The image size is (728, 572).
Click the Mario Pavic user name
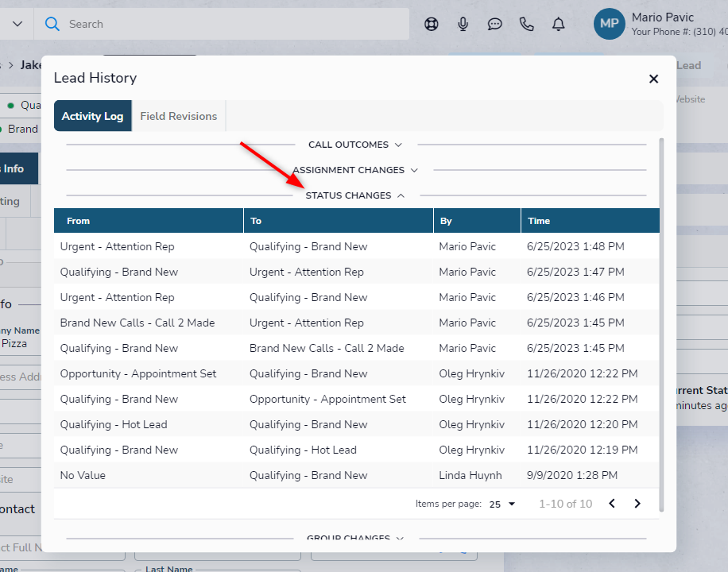(663, 17)
